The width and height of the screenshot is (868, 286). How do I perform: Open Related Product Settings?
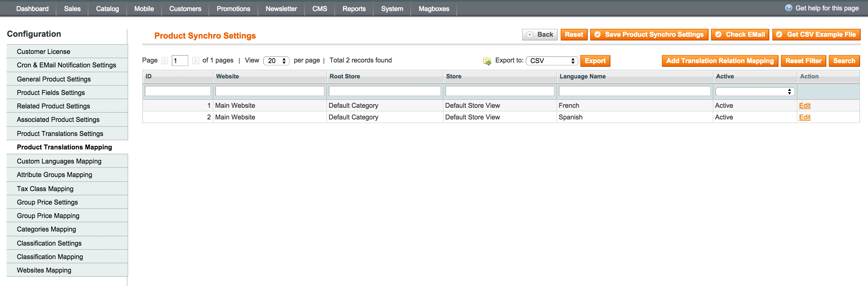point(67,106)
